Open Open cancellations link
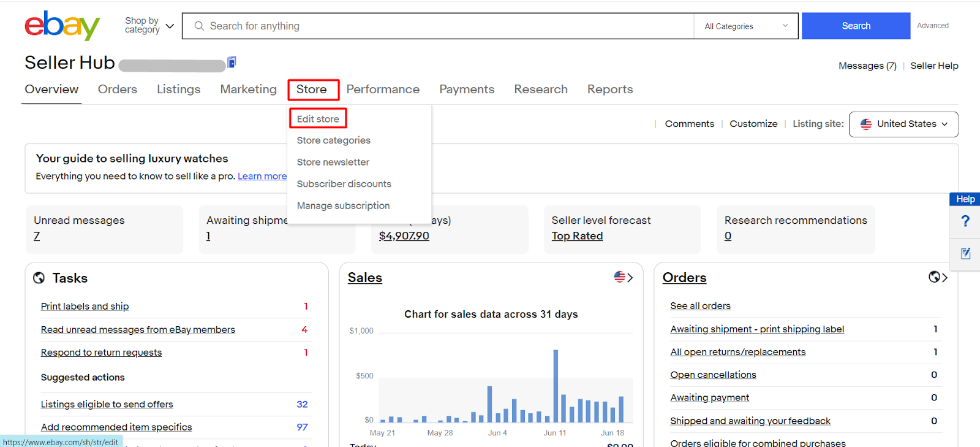This screenshot has height=447, width=980. [713, 375]
